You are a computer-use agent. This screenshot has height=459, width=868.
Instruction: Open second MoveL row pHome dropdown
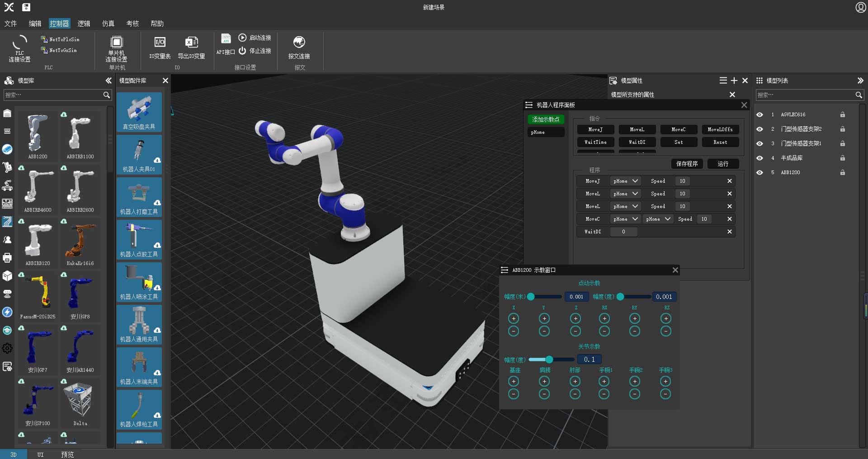coord(626,206)
